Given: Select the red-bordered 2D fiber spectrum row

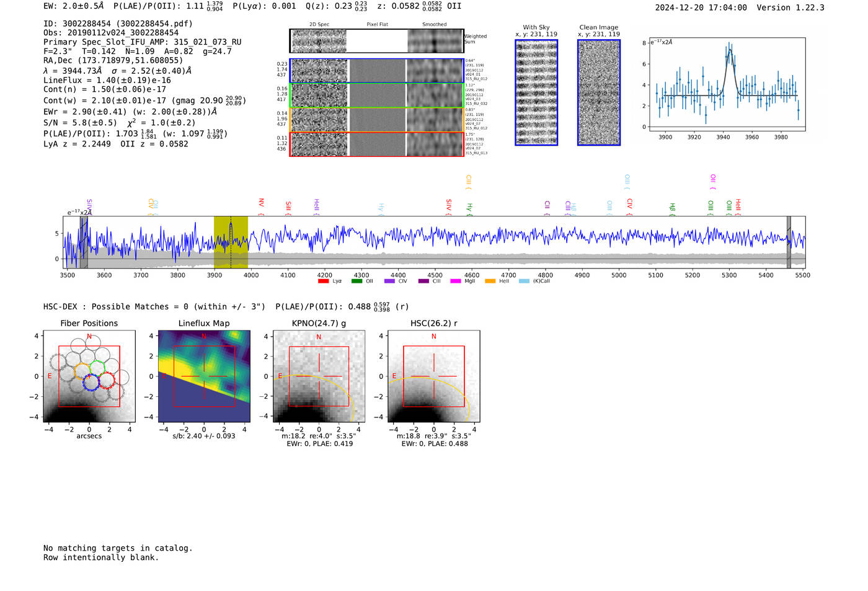Looking at the screenshot, I should [377, 144].
